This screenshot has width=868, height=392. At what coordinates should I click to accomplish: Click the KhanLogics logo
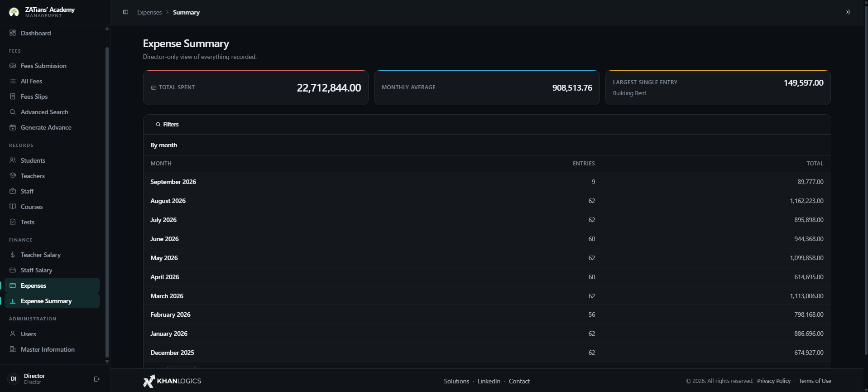(172, 381)
